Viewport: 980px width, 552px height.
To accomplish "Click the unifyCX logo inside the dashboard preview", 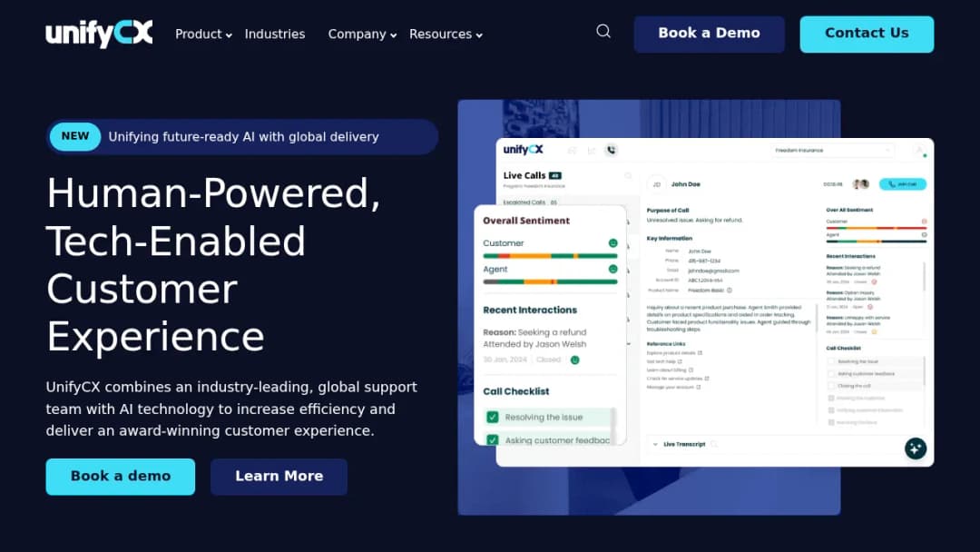I will (524, 150).
